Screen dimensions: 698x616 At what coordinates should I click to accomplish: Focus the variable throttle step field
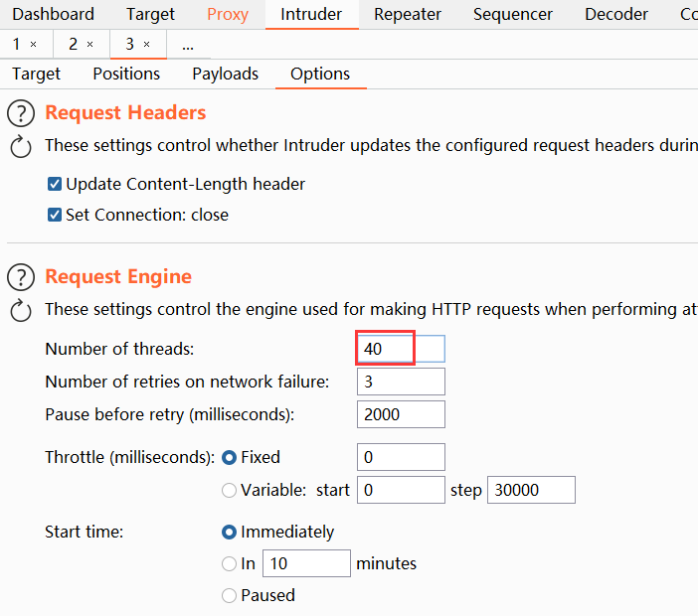coord(530,490)
